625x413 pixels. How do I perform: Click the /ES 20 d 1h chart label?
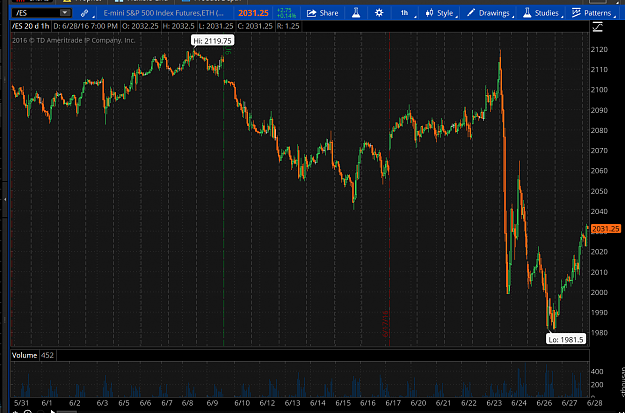tap(30, 27)
